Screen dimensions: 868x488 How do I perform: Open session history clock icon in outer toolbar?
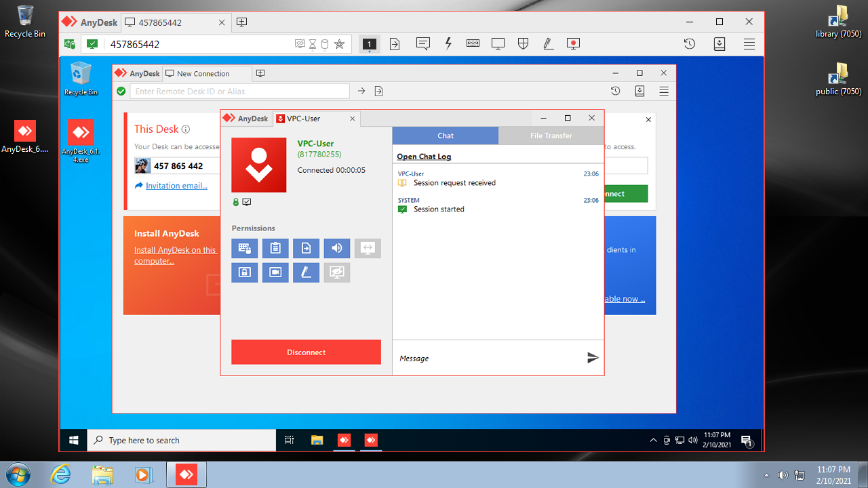click(x=690, y=44)
